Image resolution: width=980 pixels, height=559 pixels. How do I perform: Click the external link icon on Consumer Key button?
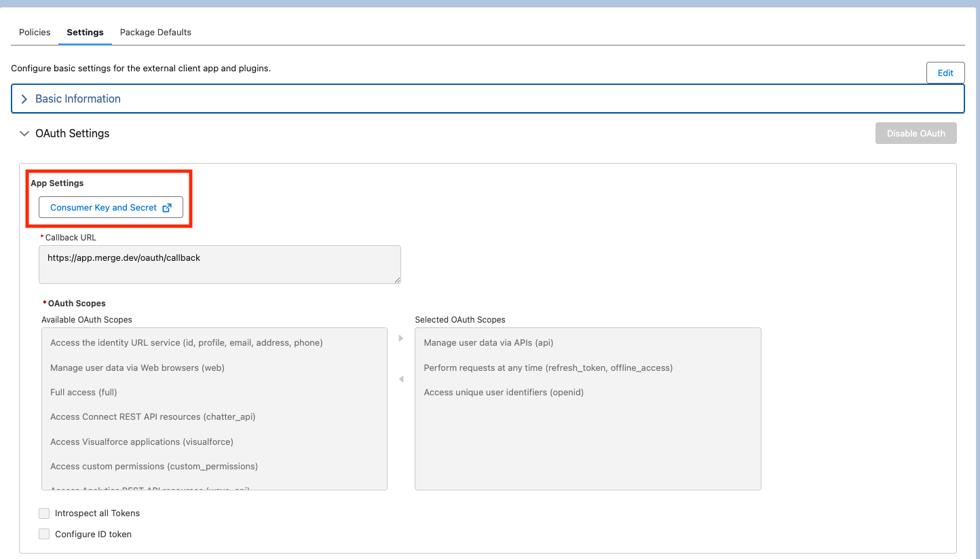coord(167,208)
